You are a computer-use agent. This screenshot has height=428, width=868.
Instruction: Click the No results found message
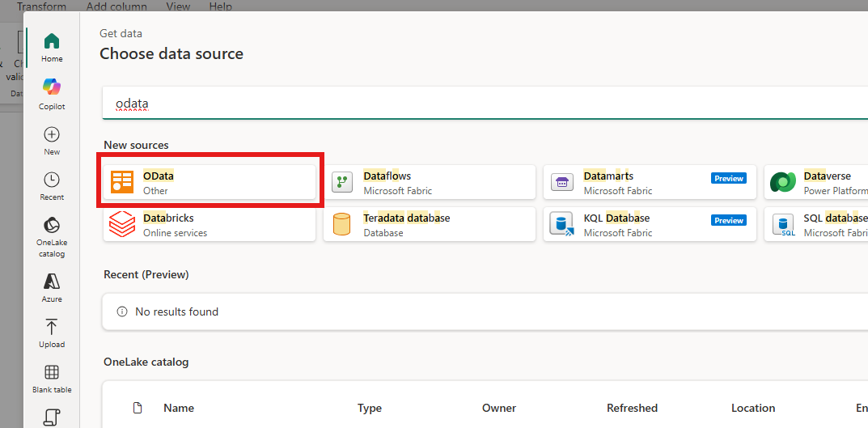tap(176, 311)
